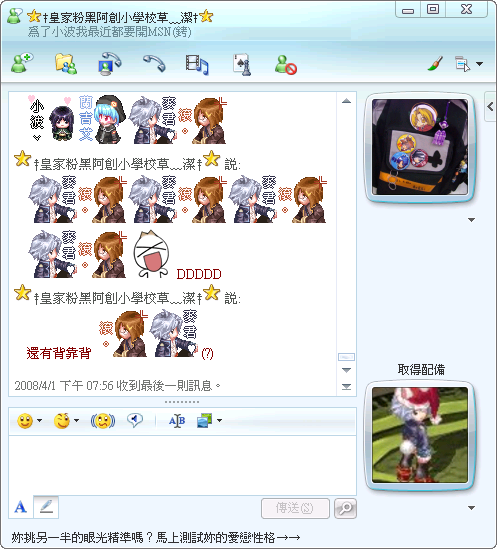The image size is (497, 549).
Task: Expand the background picker dropdown arrow
Action: [x=219, y=420]
